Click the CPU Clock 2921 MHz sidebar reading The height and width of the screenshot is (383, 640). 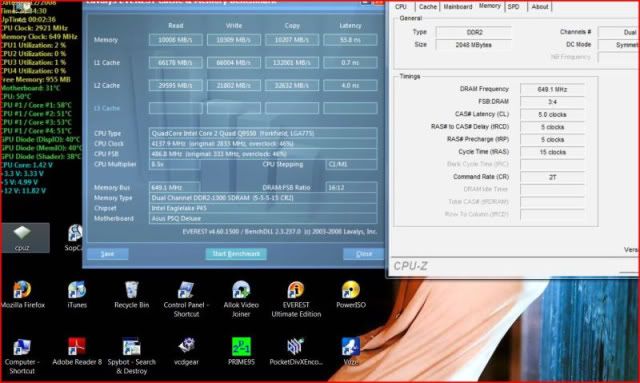(x=34, y=28)
